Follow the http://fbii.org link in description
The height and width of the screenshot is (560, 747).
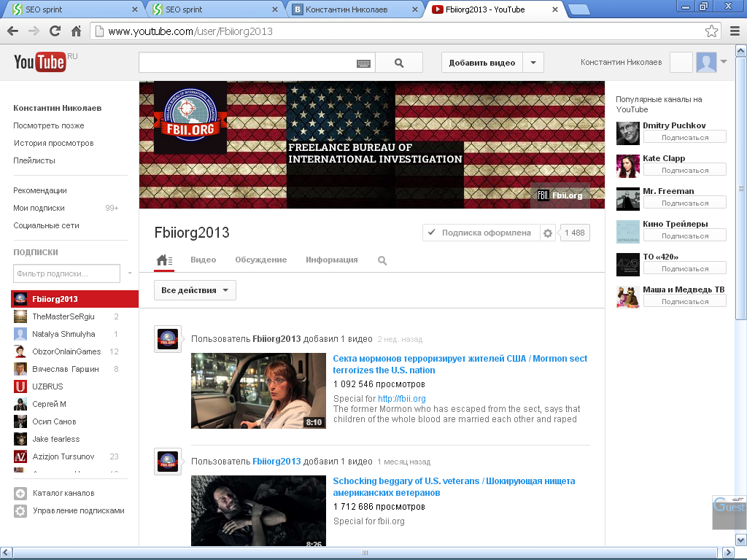[402, 399]
